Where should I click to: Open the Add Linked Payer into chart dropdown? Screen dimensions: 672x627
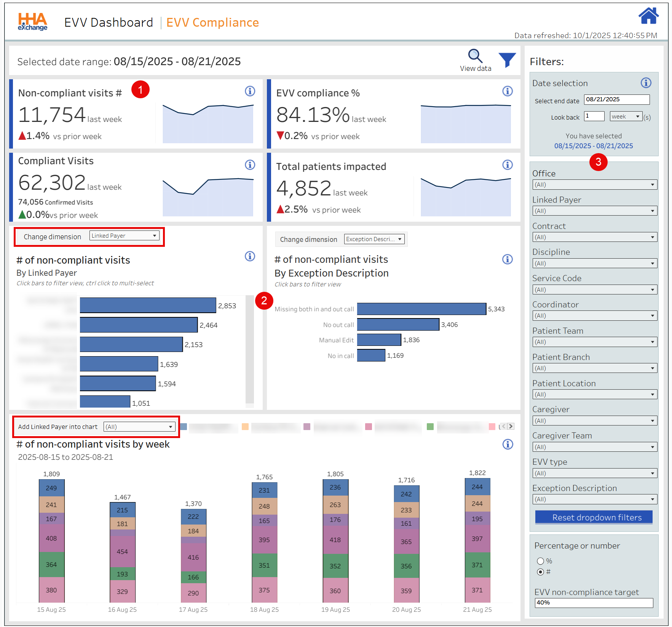pyautogui.click(x=139, y=427)
